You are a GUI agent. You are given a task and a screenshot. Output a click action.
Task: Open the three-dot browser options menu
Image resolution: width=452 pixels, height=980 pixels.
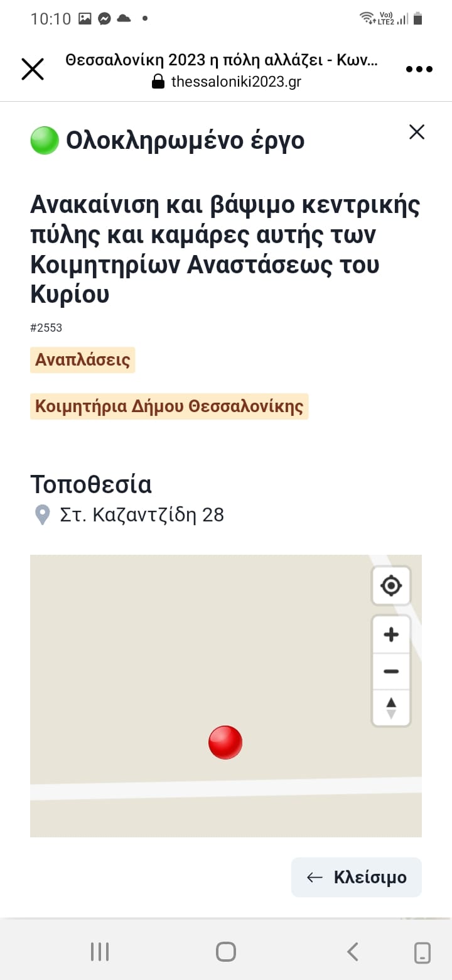(x=419, y=69)
